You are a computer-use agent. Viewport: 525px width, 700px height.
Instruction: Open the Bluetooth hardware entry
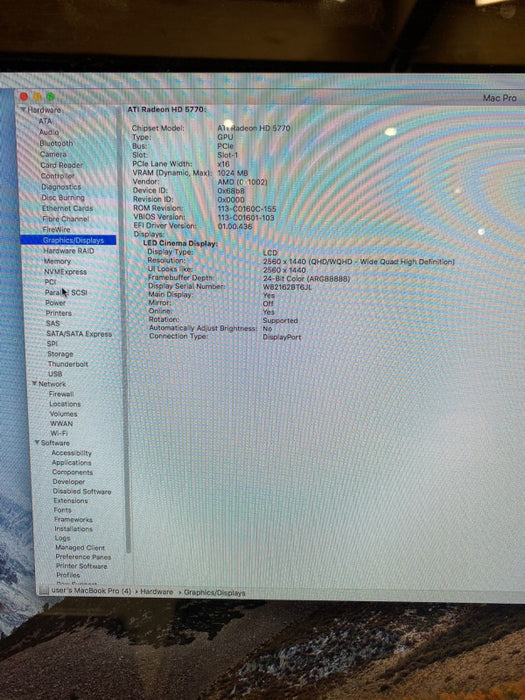pos(56,143)
